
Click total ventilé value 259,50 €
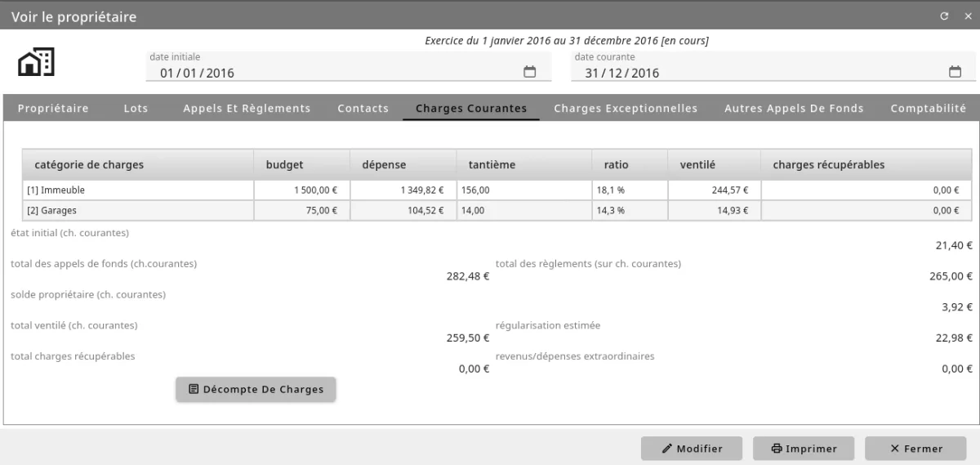[x=468, y=338]
